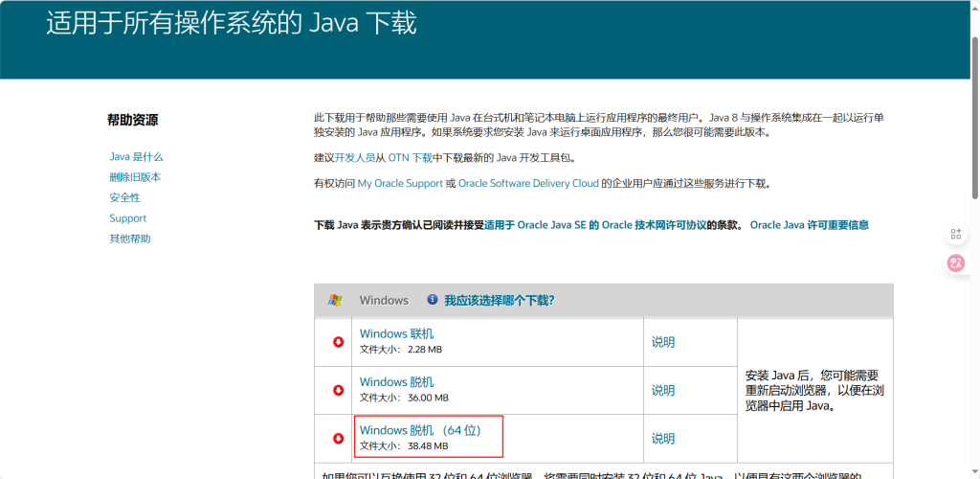The height and width of the screenshot is (479, 980).
Task: Open the Support sidebar link
Action: pyautogui.click(x=128, y=218)
